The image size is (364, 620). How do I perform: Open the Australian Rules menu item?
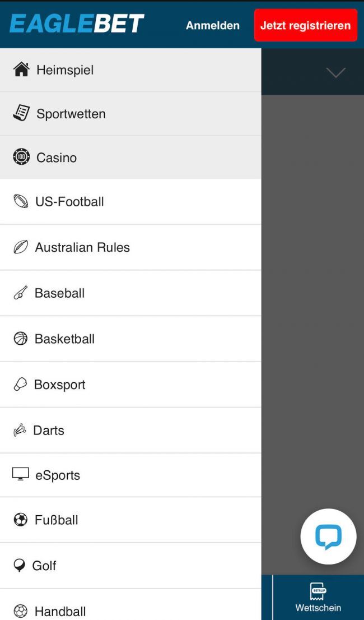tap(82, 247)
